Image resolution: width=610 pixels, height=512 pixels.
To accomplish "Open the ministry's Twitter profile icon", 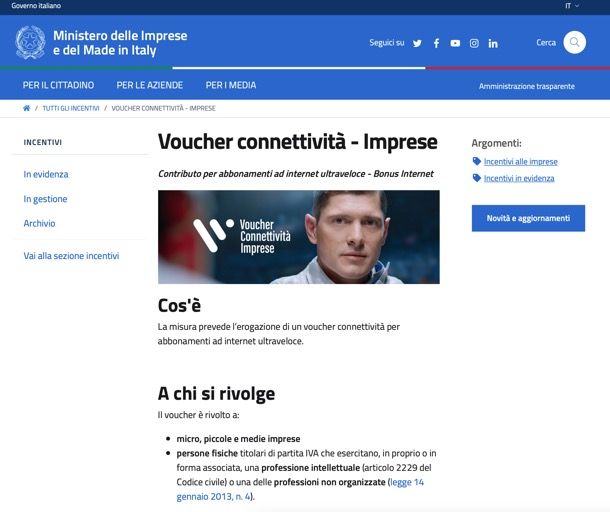I will pos(417,43).
